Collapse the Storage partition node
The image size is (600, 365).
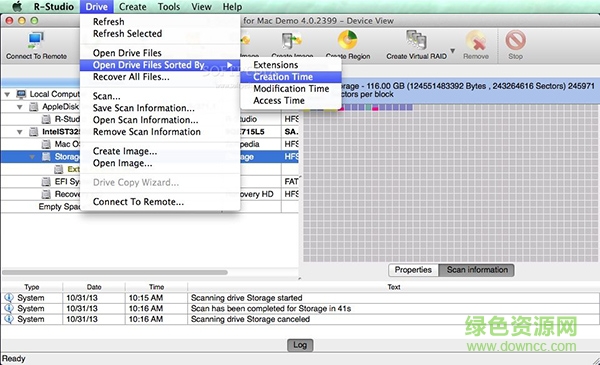pos(32,157)
